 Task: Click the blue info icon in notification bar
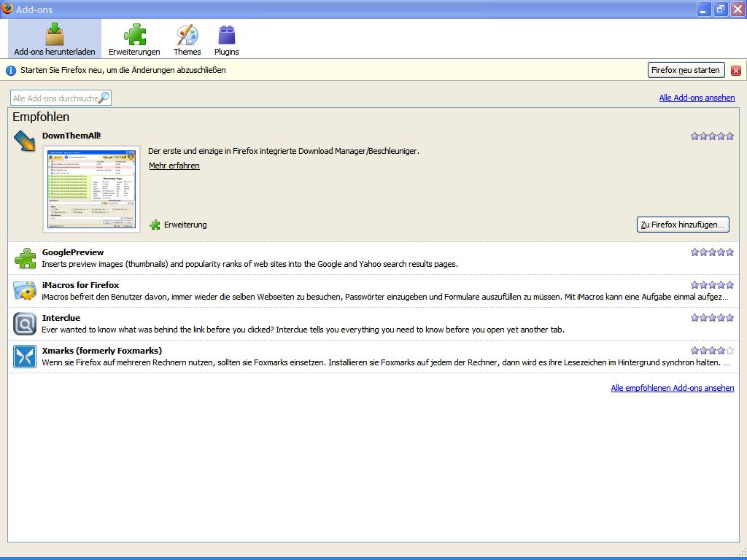10,71
